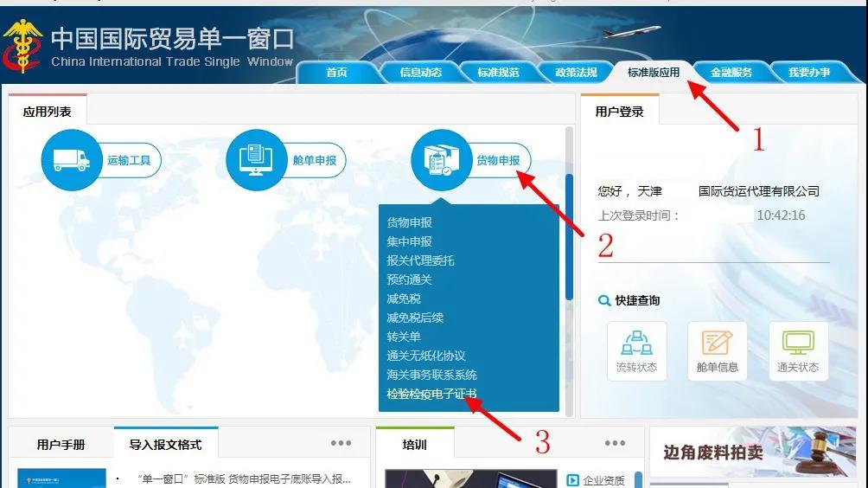Choose 报关代理委托 in the dropdown menu
This screenshot has width=868, height=488.
[x=420, y=260]
